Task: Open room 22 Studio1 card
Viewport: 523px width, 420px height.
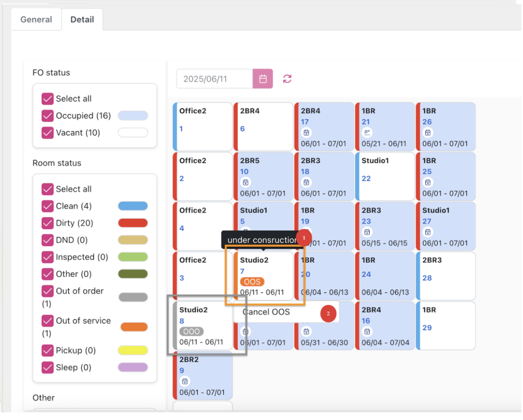Action: click(x=385, y=176)
